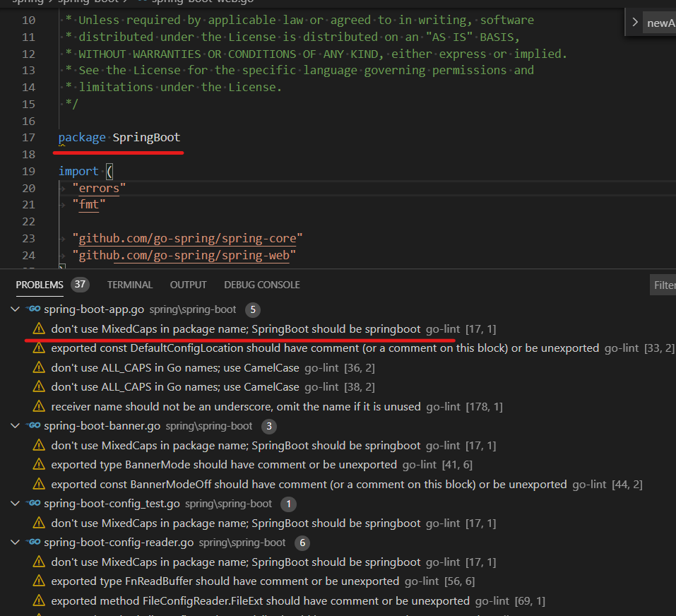Click problem count badge 5 for spring-boot-app.go
Screen dimensions: 676x616
coord(253,309)
